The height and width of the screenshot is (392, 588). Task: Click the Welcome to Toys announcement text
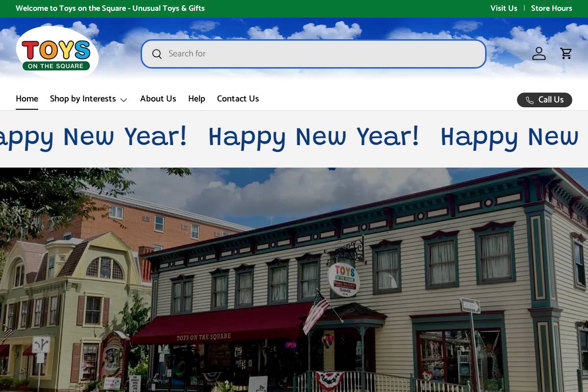tap(110, 8)
